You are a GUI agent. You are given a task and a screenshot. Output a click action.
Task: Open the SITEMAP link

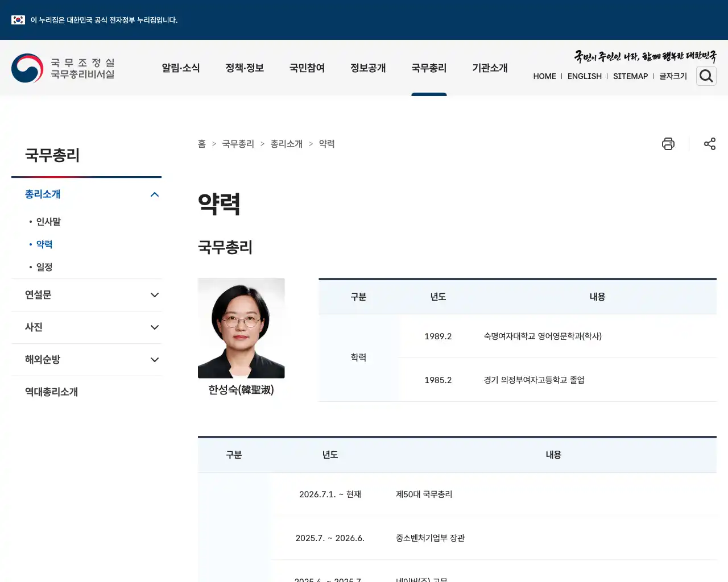point(630,76)
